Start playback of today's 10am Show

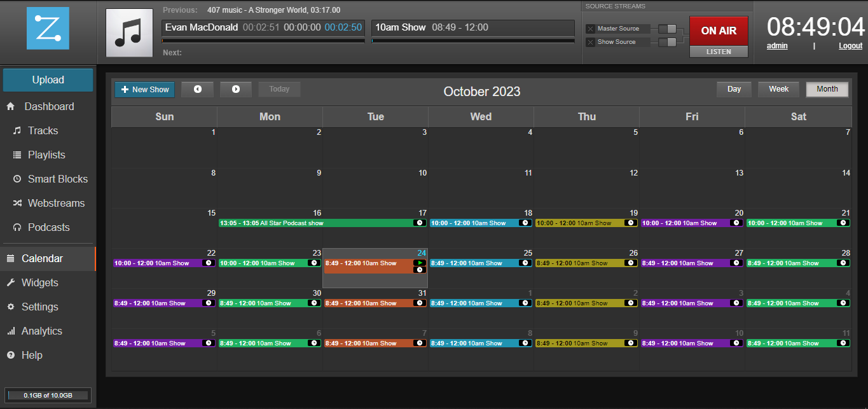click(x=420, y=262)
